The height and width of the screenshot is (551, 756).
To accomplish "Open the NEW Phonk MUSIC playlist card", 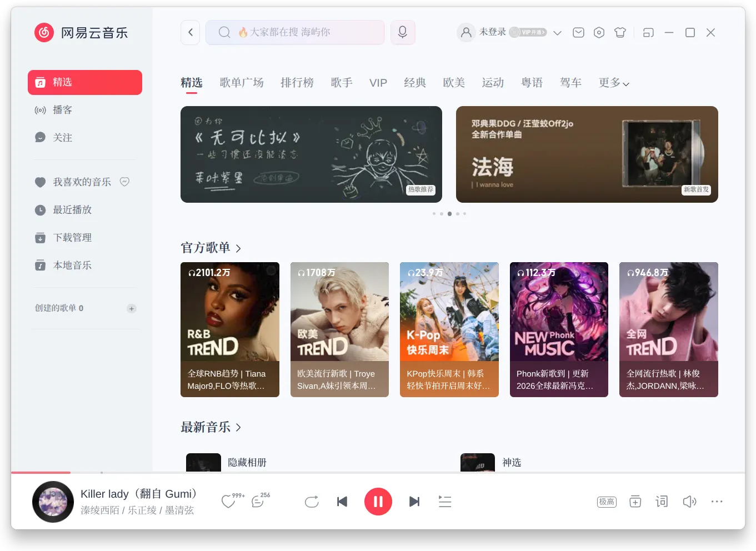I will [x=559, y=329].
